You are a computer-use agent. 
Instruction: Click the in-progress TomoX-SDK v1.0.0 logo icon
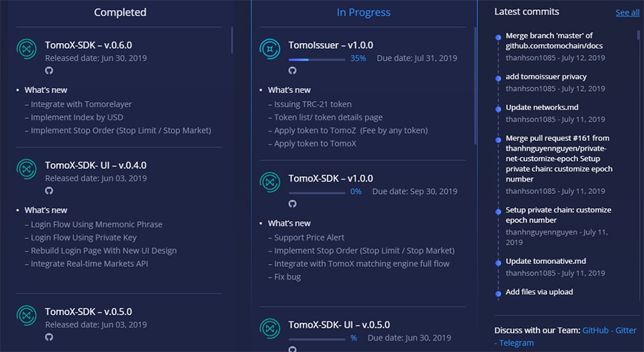click(x=270, y=182)
